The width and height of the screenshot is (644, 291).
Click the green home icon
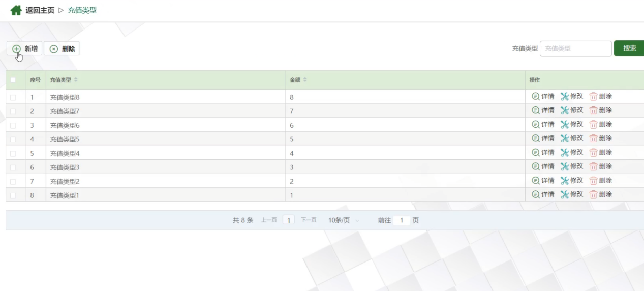coord(16,10)
